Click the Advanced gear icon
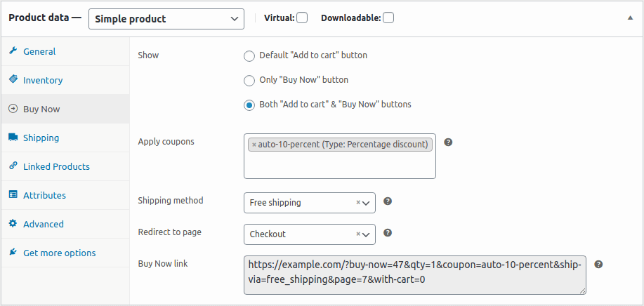Viewport: 644px width, 306px height. coord(13,223)
